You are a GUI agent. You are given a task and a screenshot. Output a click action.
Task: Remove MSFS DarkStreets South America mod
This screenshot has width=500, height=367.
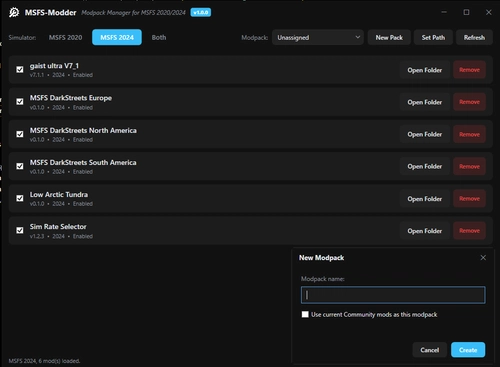[469, 166]
